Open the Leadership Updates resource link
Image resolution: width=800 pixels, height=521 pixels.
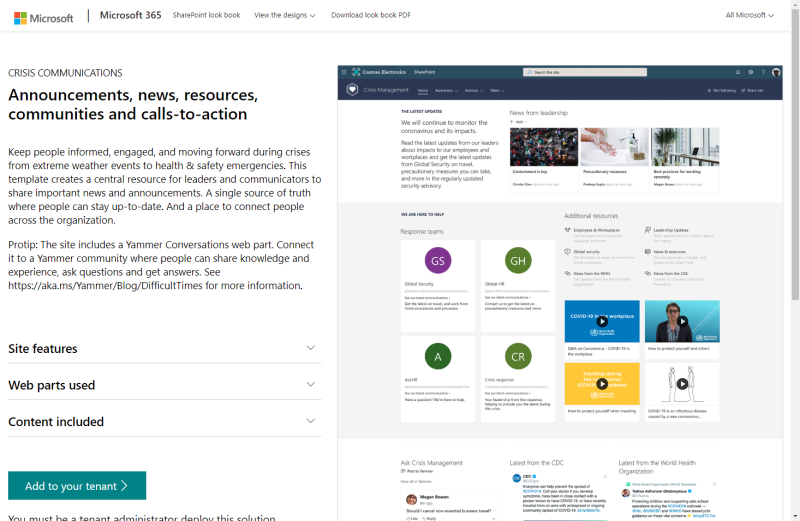[671, 230]
